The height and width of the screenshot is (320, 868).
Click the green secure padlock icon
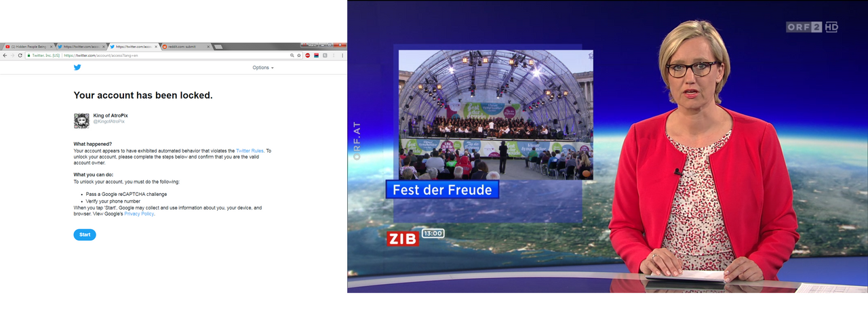[x=28, y=56]
